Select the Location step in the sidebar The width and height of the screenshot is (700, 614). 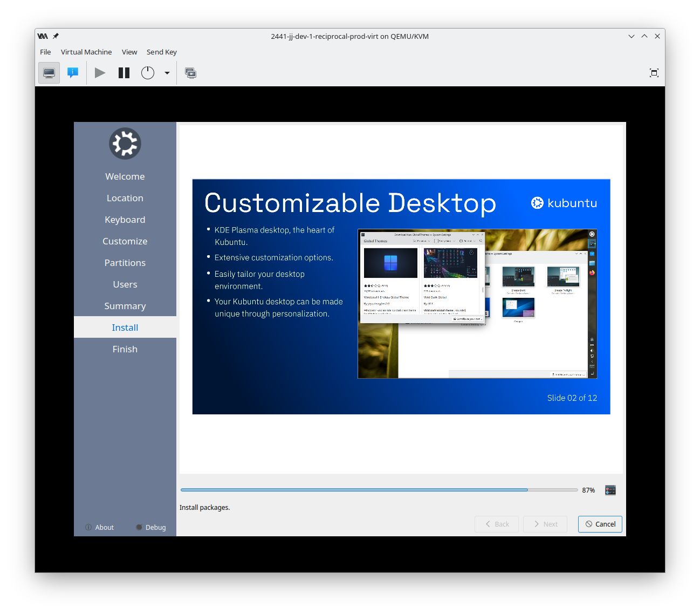tap(125, 198)
